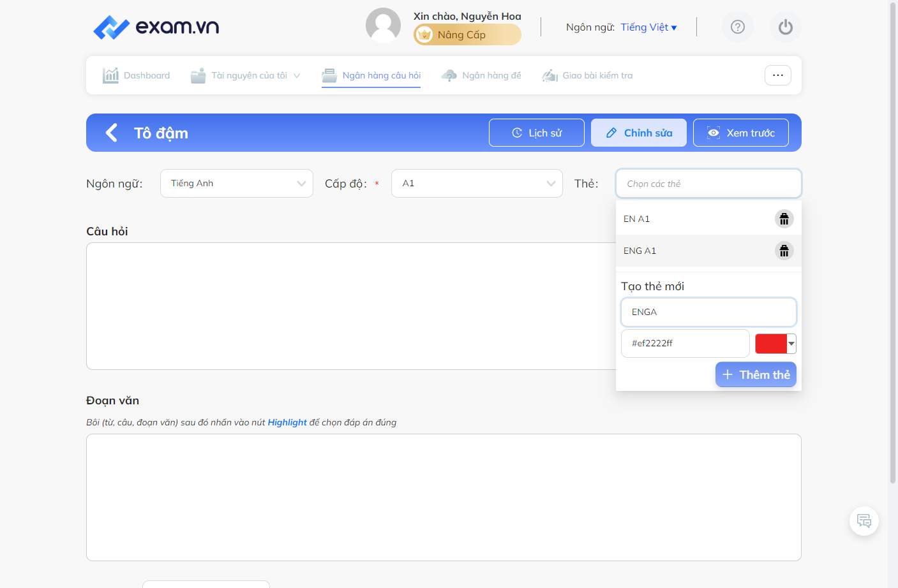
Task: Click the exam.vn logo
Action: tap(156, 27)
